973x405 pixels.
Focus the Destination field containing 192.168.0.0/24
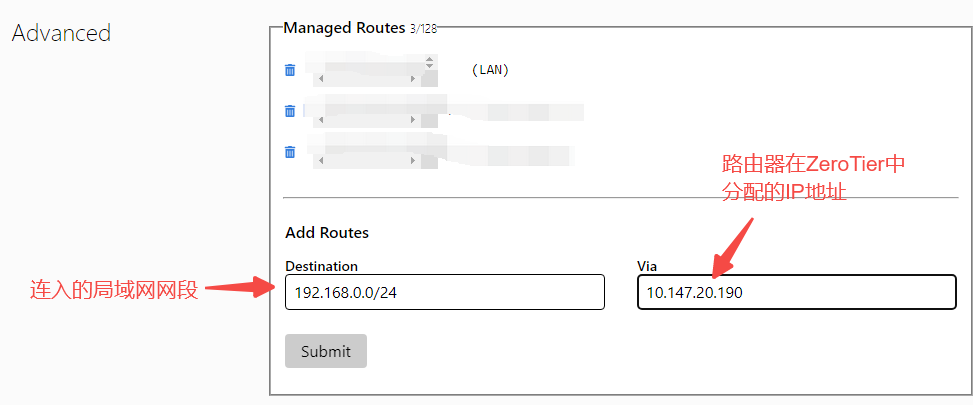[x=444, y=292]
